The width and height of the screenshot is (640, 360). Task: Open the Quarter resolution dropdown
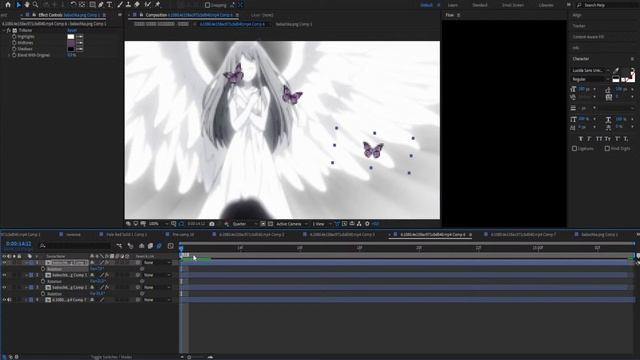point(245,224)
